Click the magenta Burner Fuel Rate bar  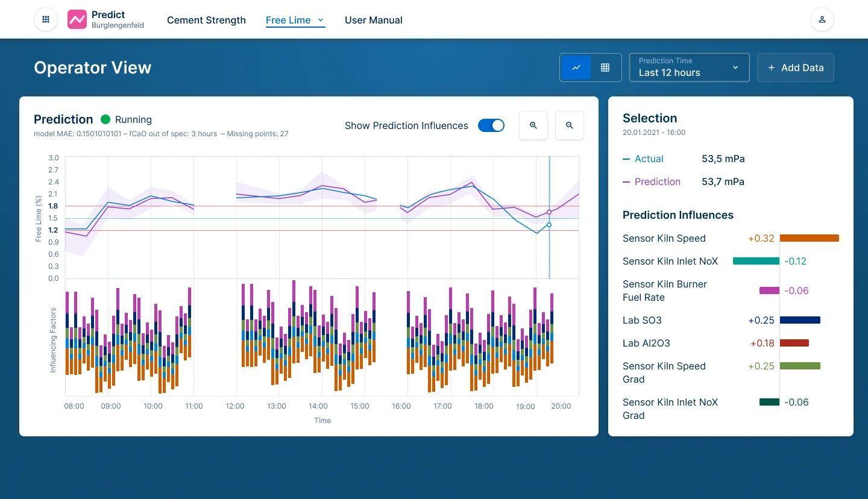[x=769, y=290]
